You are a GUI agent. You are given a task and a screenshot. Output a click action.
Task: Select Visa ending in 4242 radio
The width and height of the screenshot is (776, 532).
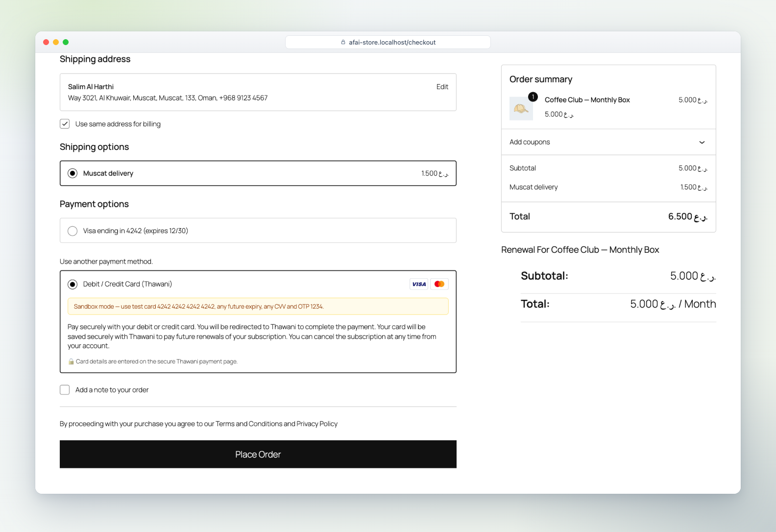[x=73, y=231]
